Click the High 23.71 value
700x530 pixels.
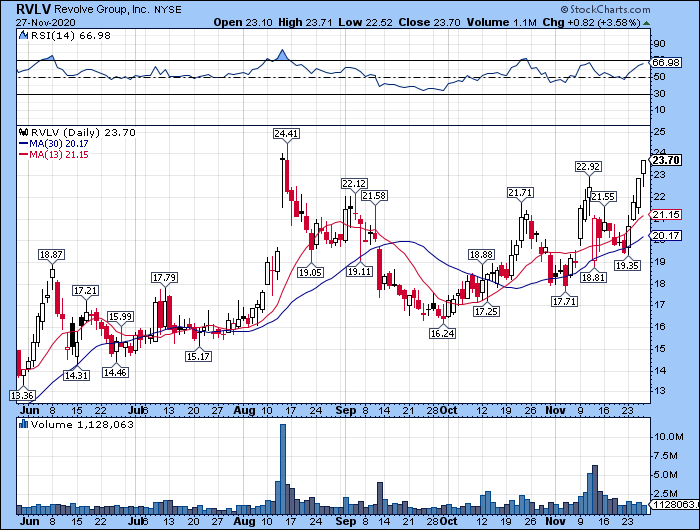[x=305, y=22]
